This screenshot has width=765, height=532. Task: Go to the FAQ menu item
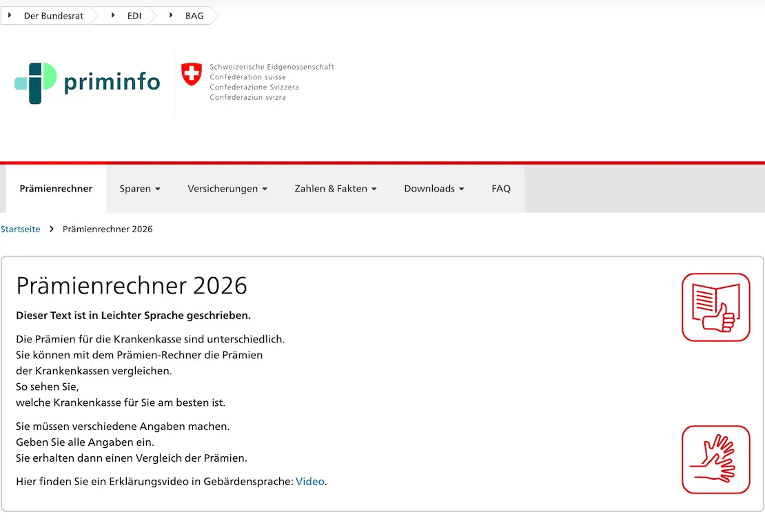click(x=501, y=189)
